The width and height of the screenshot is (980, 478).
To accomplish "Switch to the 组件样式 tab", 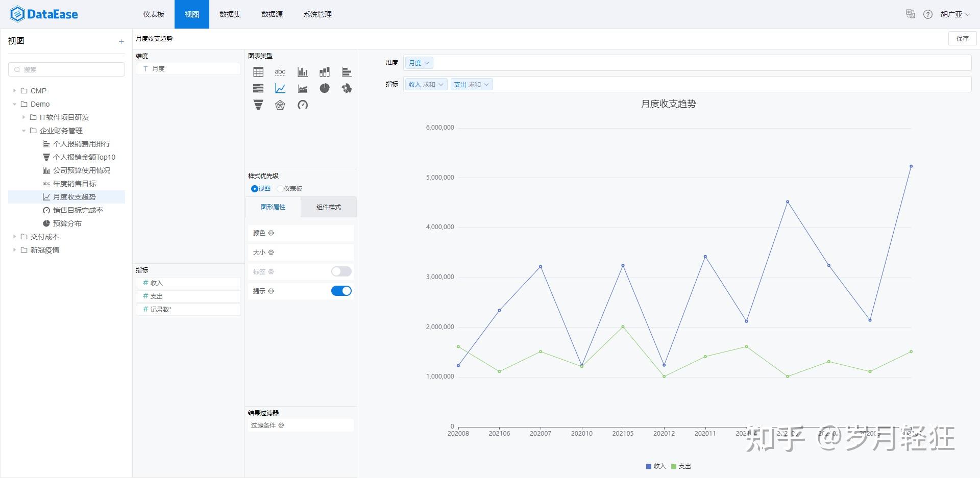I will click(329, 207).
